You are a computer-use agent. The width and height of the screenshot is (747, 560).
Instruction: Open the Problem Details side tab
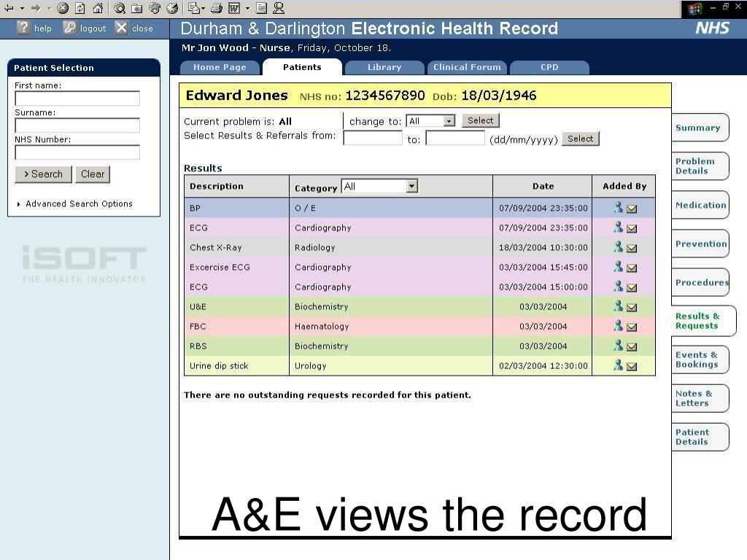[x=700, y=166]
